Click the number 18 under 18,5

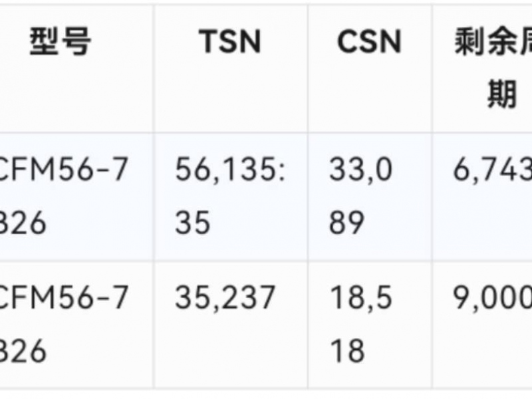347,350
